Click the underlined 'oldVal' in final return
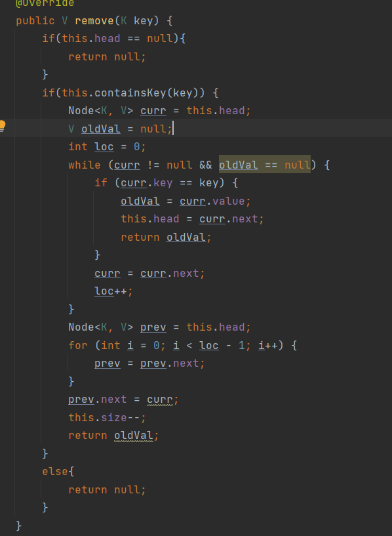Viewport: 392px width, 536px height. pos(134,436)
